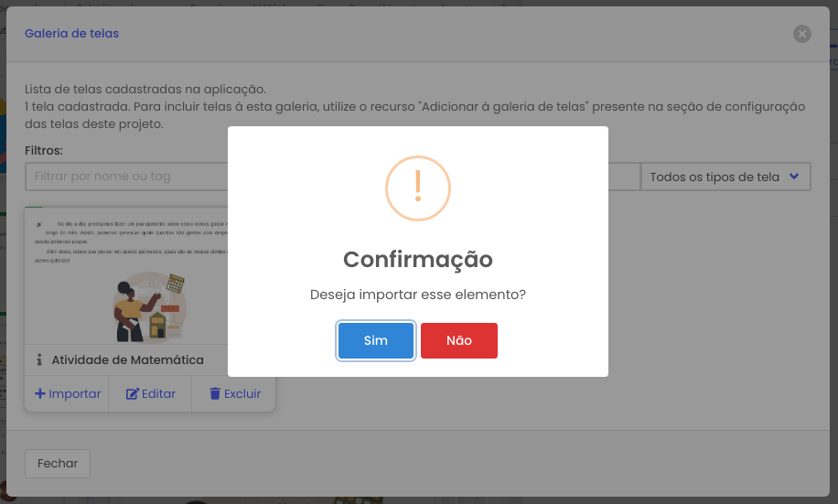Click the info icon beside Atividade de Matemática
Image resolution: width=838 pixels, height=504 pixels.
(39, 359)
